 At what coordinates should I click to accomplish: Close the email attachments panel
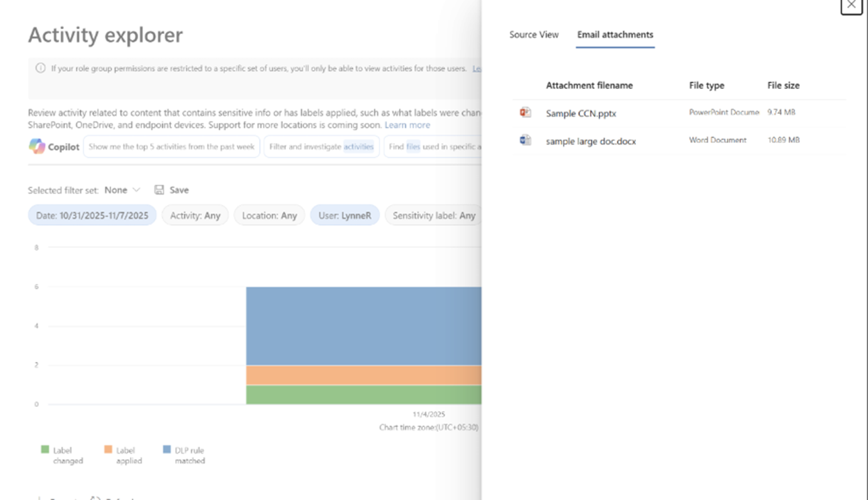coord(851,5)
